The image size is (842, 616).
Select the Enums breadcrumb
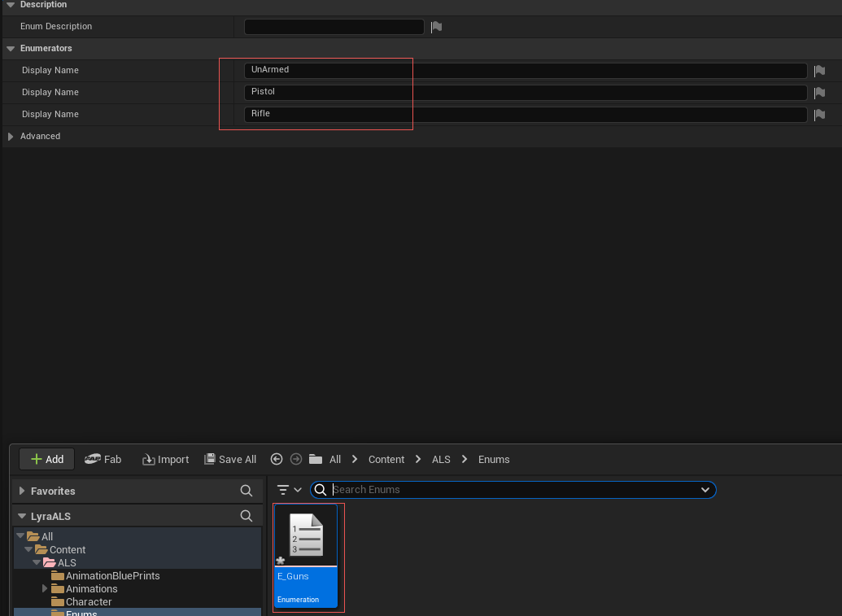click(494, 460)
